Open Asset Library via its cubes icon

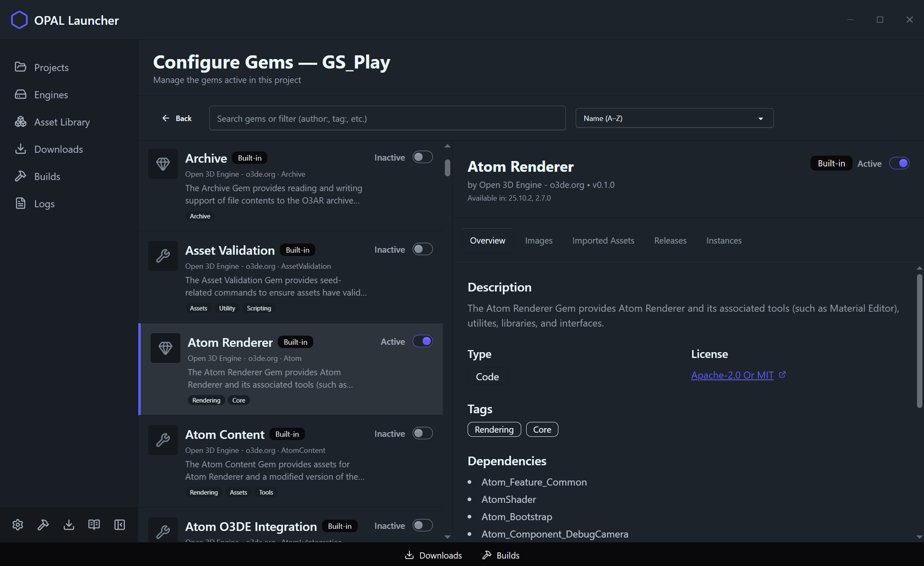coord(20,121)
